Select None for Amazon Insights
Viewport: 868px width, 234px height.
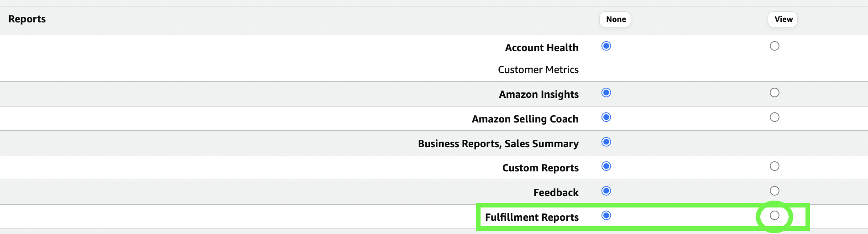pyautogui.click(x=606, y=93)
